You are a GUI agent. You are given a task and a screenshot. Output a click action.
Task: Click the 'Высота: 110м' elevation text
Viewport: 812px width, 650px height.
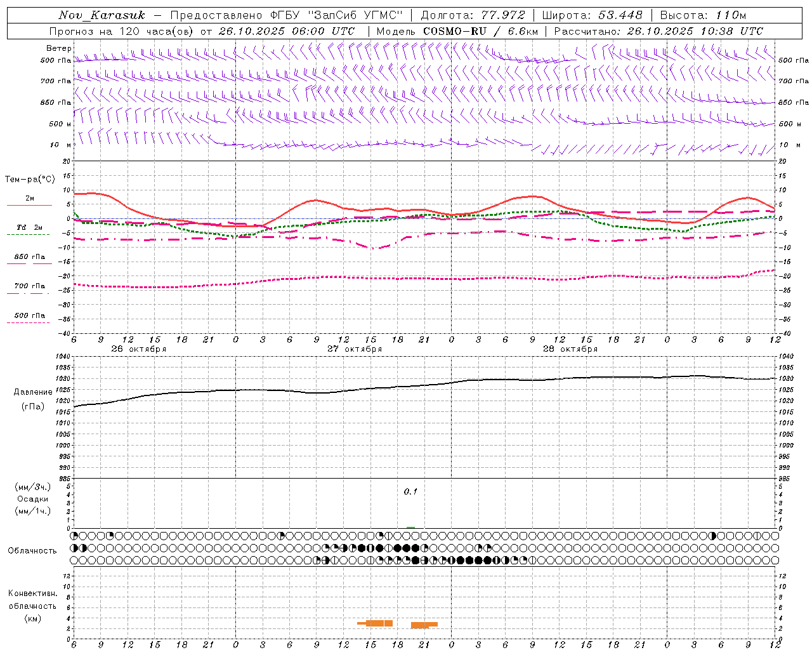click(703, 15)
